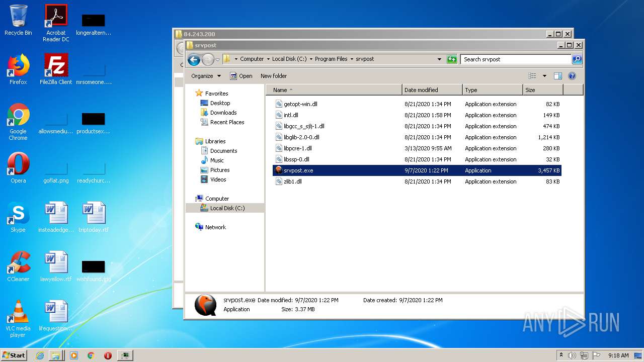
Task: Select triptoday.rtf document on desktop
Action: point(94,217)
